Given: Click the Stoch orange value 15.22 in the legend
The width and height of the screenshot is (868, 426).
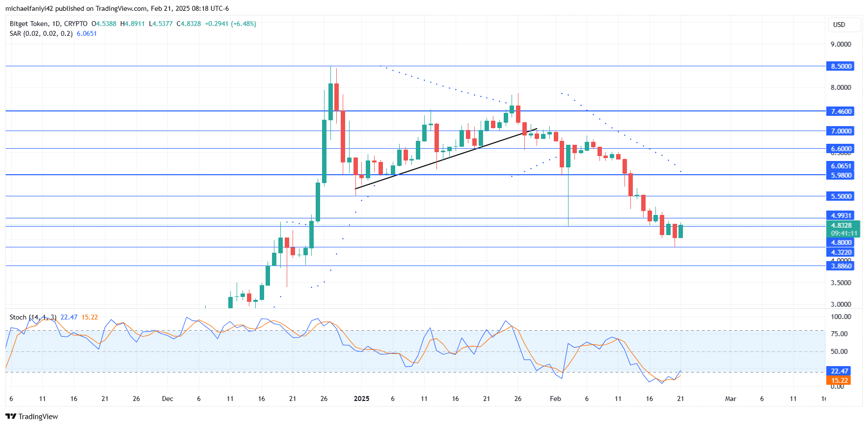Looking at the screenshot, I should [90, 317].
